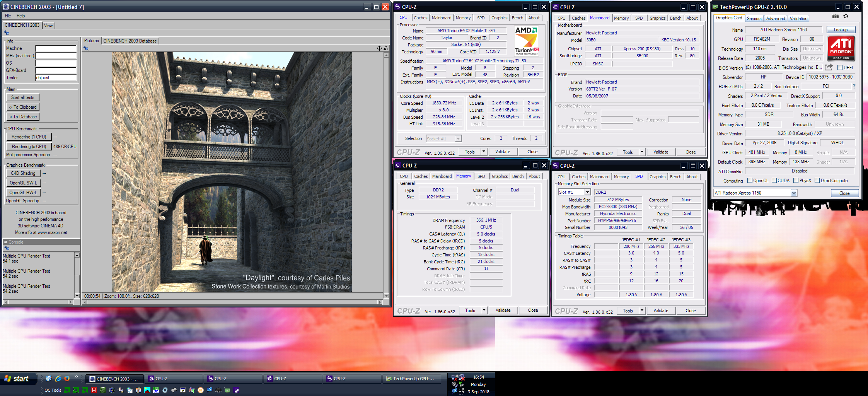Launch Internet Explorer from Quick Launch
868x396 pixels.
58,379
